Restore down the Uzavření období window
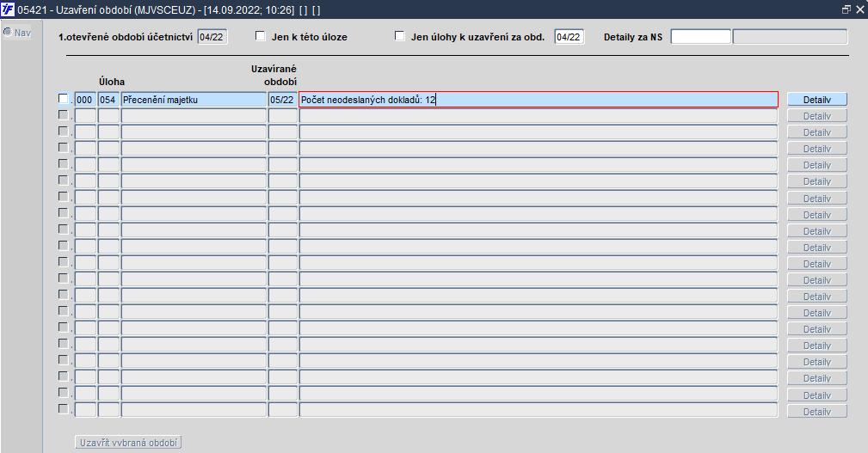This screenshot has height=453, width=868. click(x=846, y=10)
